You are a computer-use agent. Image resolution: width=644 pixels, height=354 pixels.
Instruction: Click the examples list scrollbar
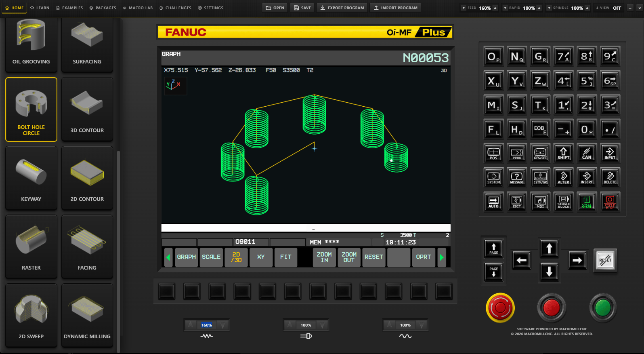pyautogui.click(x=118, y=251)
